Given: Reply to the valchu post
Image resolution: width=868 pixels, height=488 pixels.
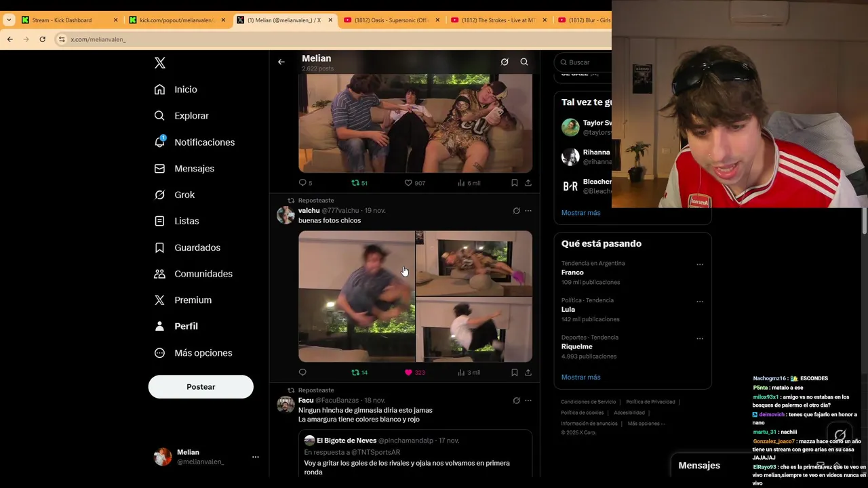Looking at the screenshot, I should [302, 372].
